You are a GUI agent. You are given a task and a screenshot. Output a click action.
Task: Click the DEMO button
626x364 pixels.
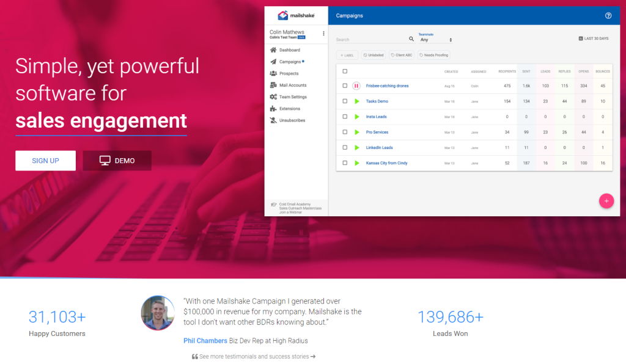coord(117,161)
